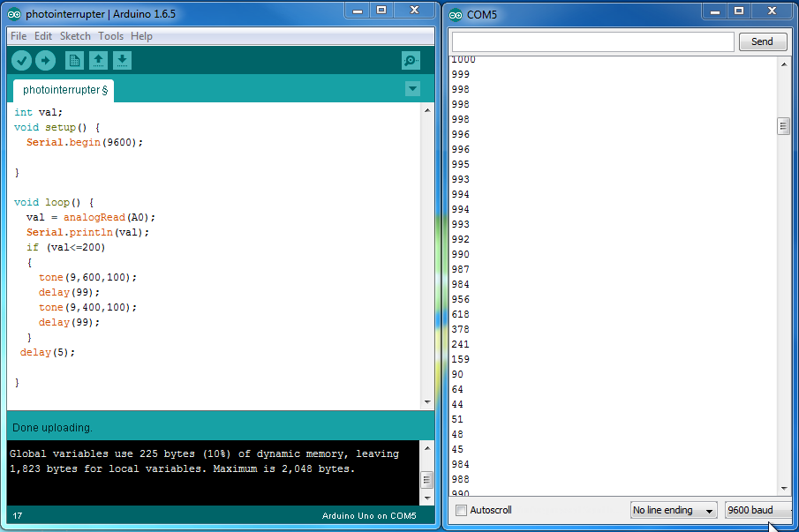Click the delay(5); line
The width and height of the screenshot is (799, 532).
(x=48, y=352)
